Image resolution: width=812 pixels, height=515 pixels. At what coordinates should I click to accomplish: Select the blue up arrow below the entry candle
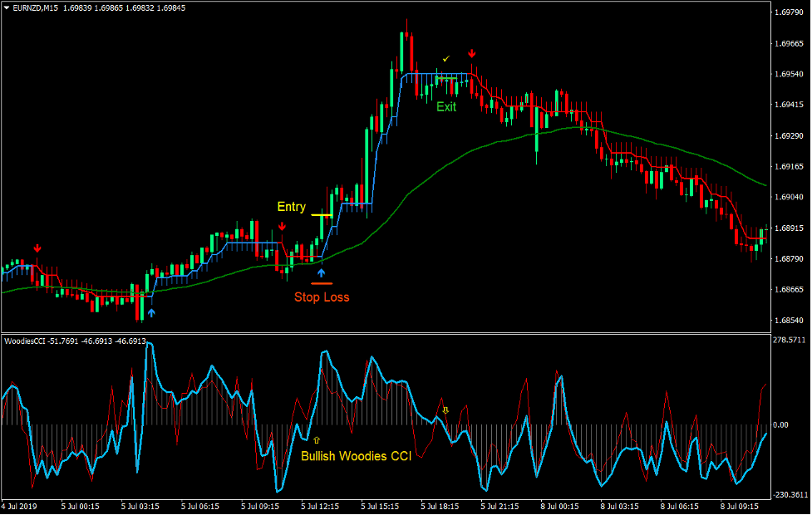tap(322, 271)
